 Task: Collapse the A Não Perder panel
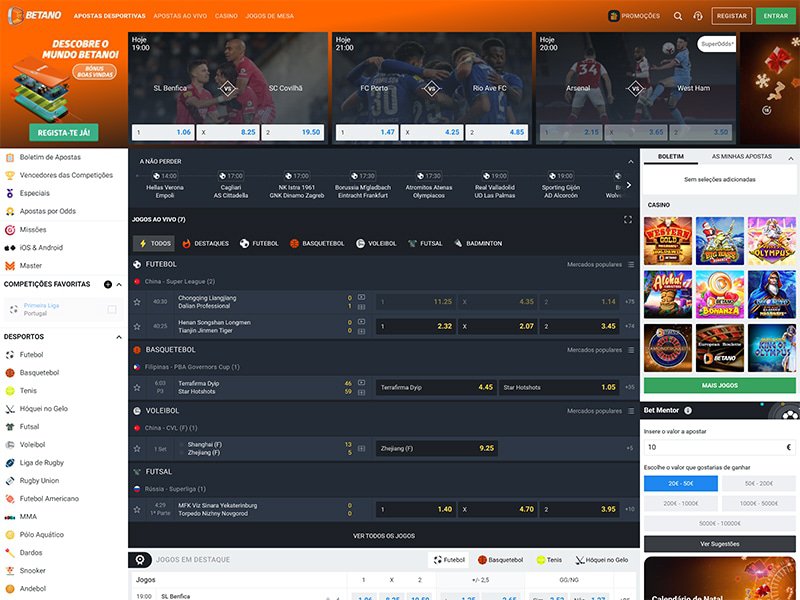coord(631,162)
